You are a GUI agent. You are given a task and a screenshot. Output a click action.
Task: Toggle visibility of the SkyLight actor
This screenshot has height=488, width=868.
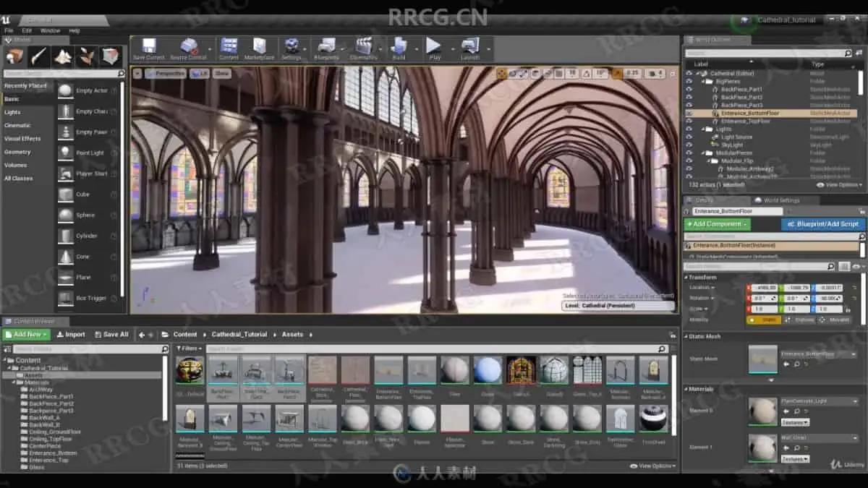point(689,145)
